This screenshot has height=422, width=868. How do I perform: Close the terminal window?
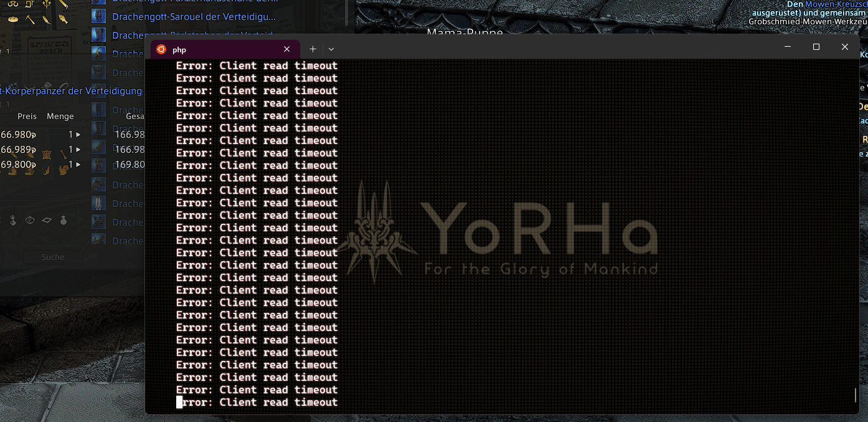[845, 47]
